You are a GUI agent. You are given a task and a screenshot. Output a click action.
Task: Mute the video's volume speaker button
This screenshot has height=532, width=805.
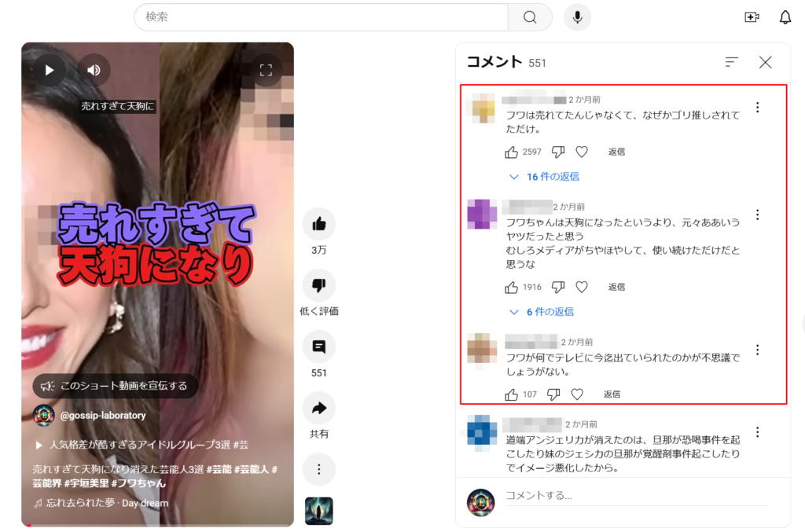94,70
